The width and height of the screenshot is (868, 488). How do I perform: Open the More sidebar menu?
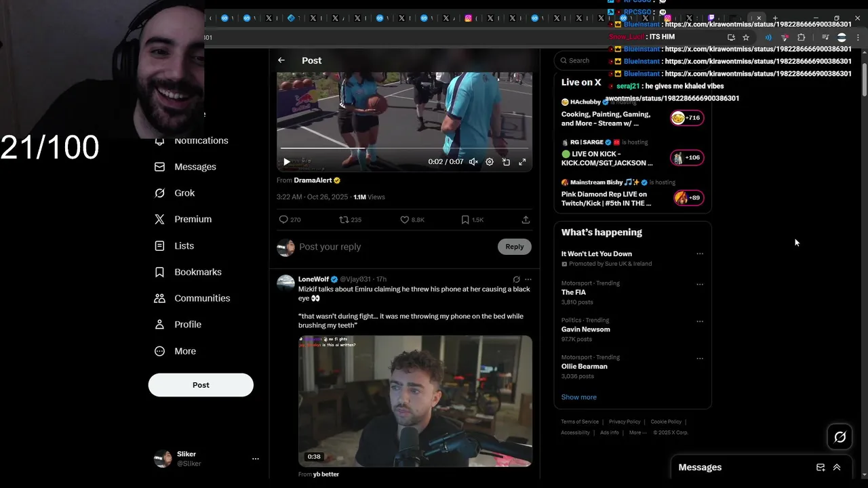(176, 351)
